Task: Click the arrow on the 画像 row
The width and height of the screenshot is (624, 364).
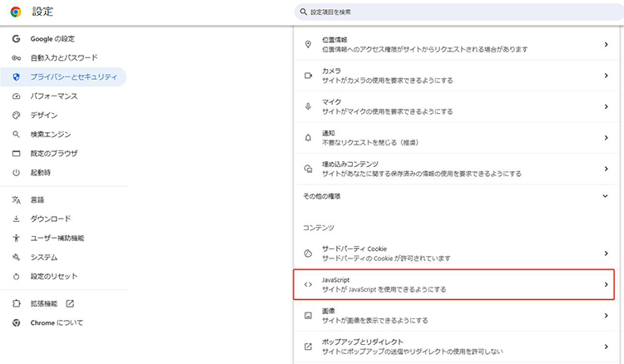Action: coord(606,316)
